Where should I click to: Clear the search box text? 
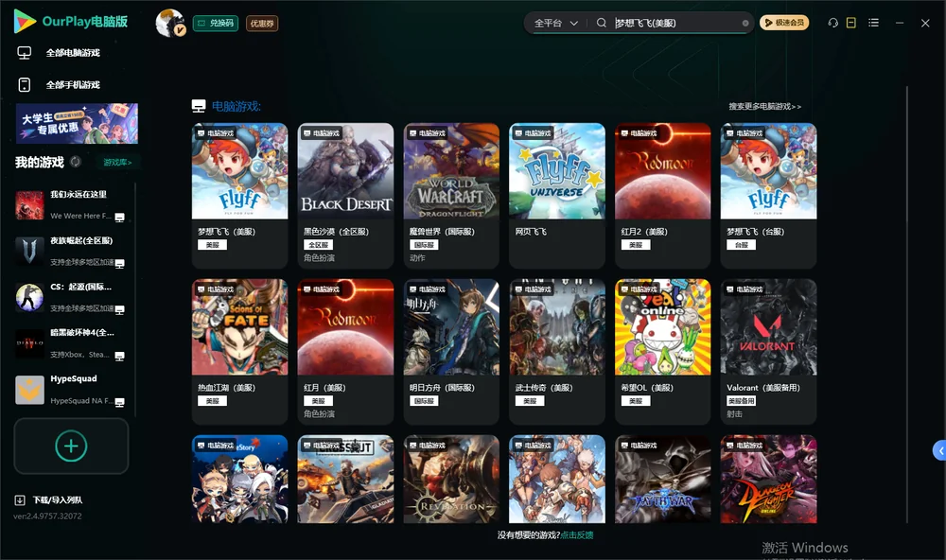(x=745, y=23)
